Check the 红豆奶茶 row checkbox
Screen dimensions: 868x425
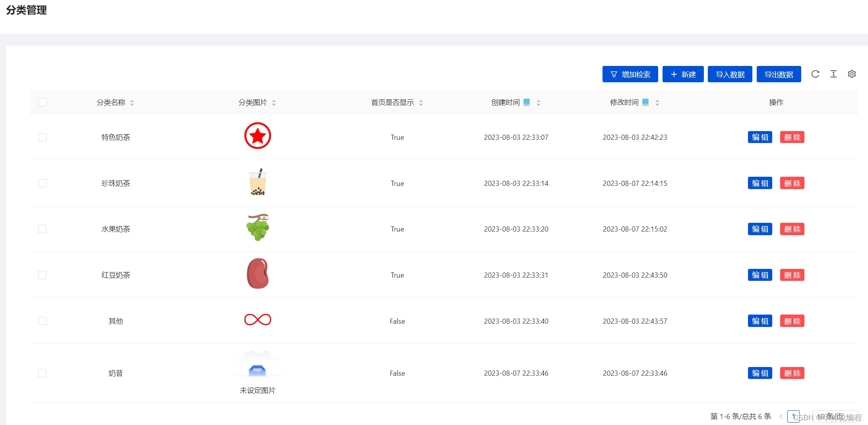tap(43, 275)
